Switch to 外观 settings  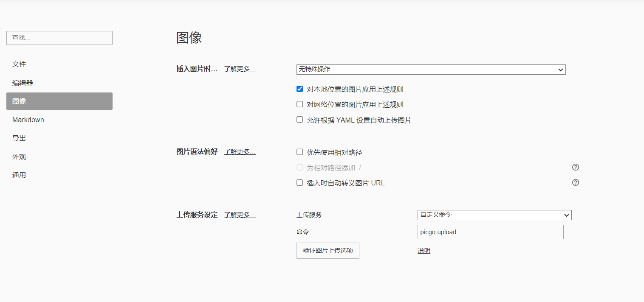pos(19,157)
